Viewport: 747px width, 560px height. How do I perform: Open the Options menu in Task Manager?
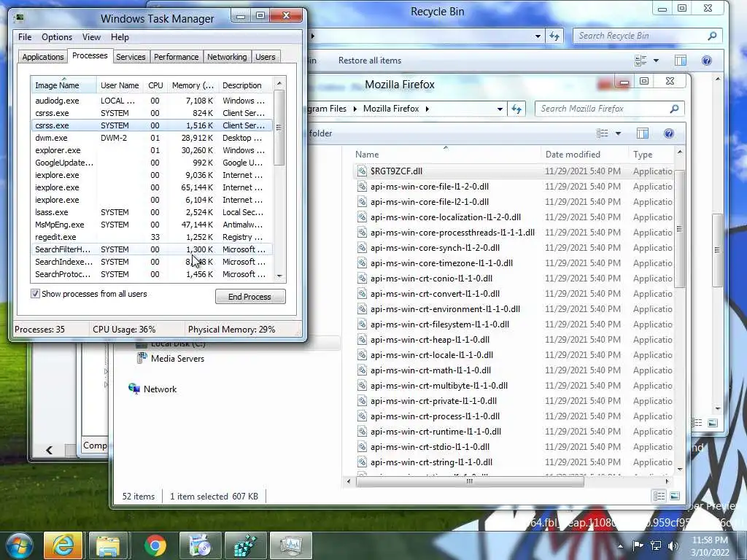pyautogui.click(x=57, y=37)
